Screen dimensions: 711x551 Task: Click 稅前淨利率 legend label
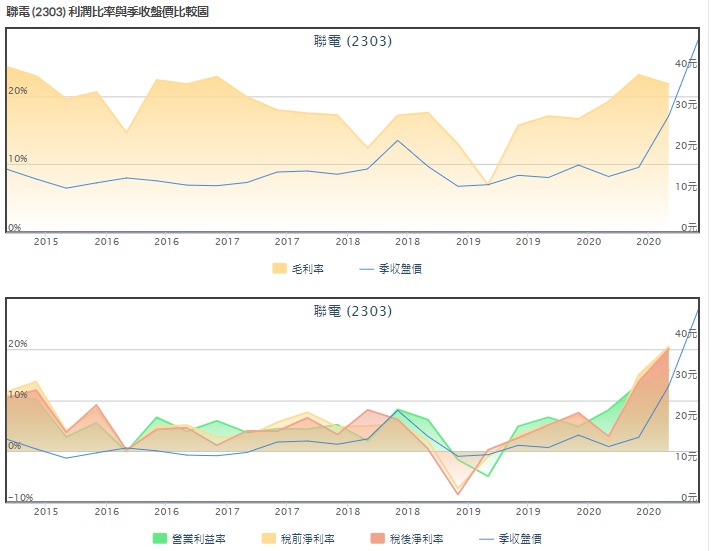(307, 539)
